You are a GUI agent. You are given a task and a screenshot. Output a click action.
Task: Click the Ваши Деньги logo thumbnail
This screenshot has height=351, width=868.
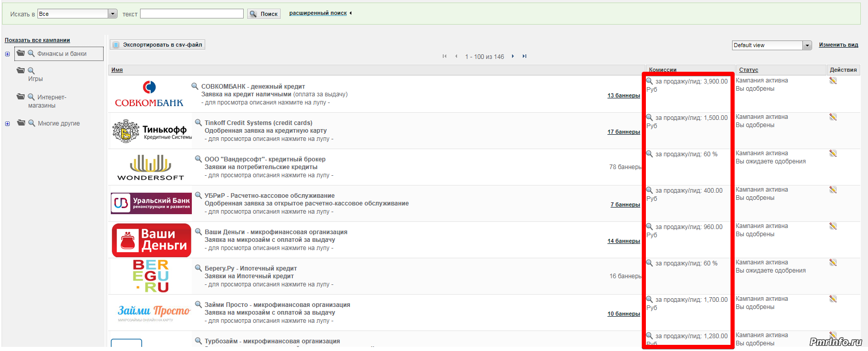[151, 240]
